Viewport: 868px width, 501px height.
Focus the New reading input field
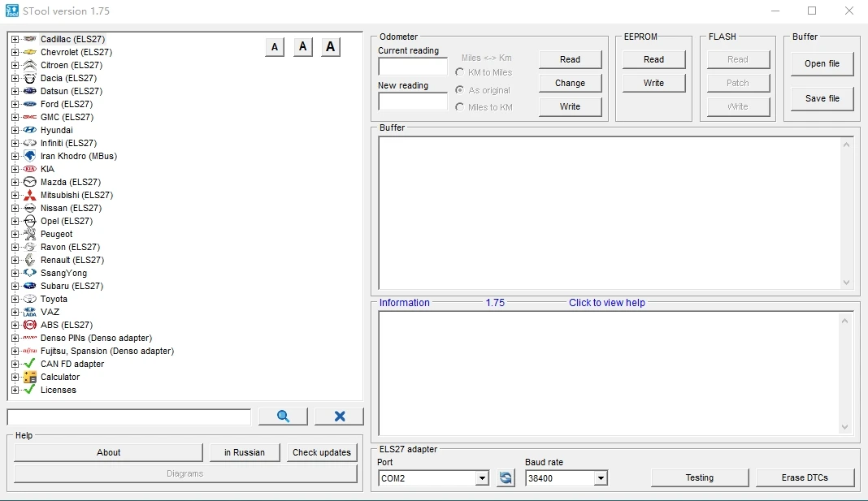click(x=412, y=101)
